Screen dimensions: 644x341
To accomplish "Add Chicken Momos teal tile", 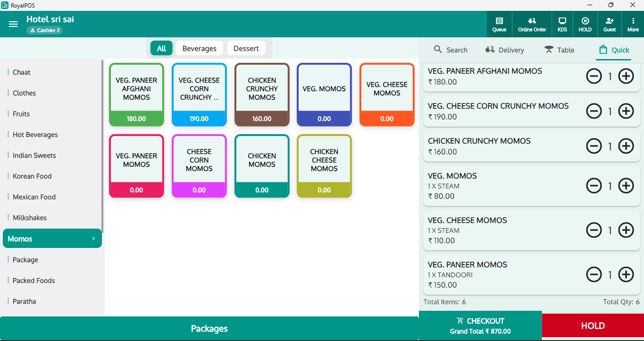I will tap(262, 166).
